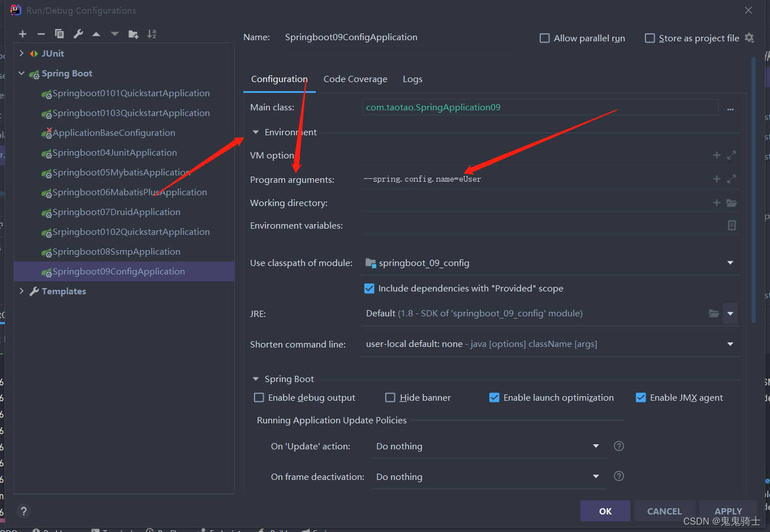The image size is (770, 532).
Task: Click the Working directory input field
Action: coord(535,203)
